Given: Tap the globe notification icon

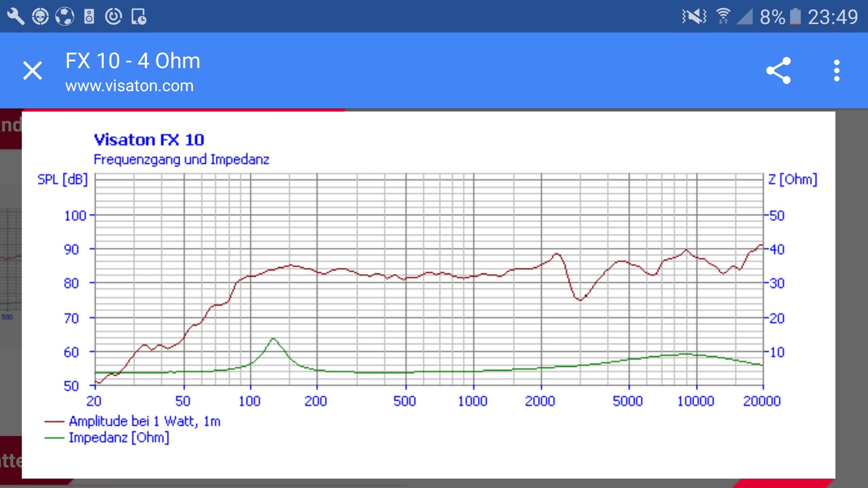Looking at the screenshot, I should pyautogui.click(x=65, y=16).
